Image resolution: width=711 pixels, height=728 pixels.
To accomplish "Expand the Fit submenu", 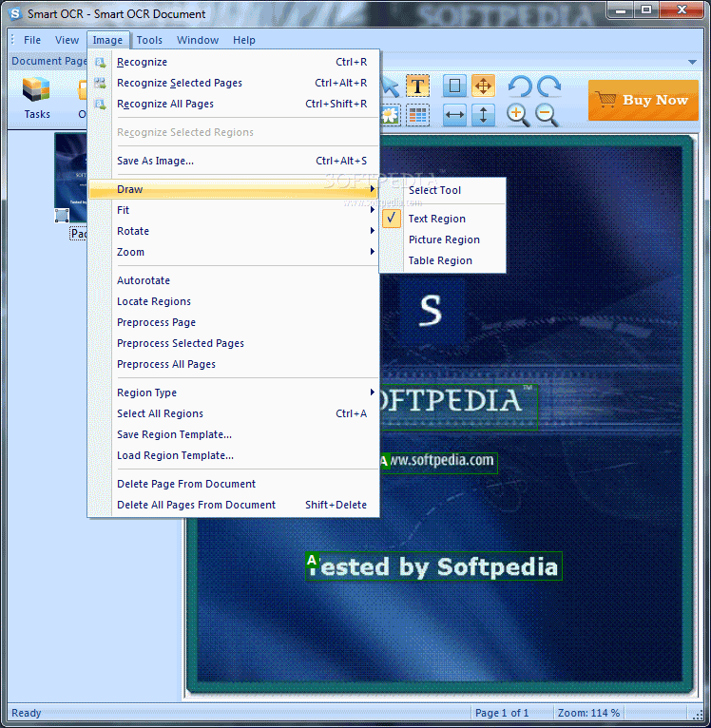I will (x=233, y=210).
